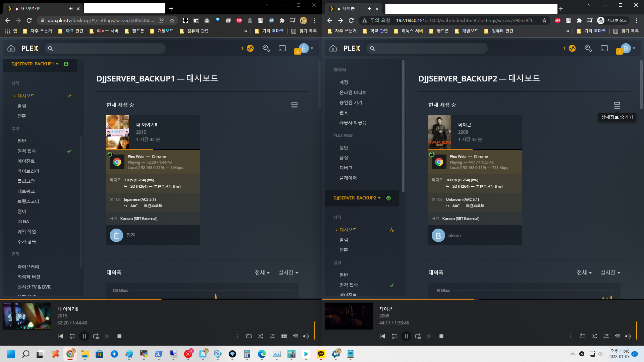
Task: Open playback settings sliders in 테이큰 player
Action: coord(606,336)
